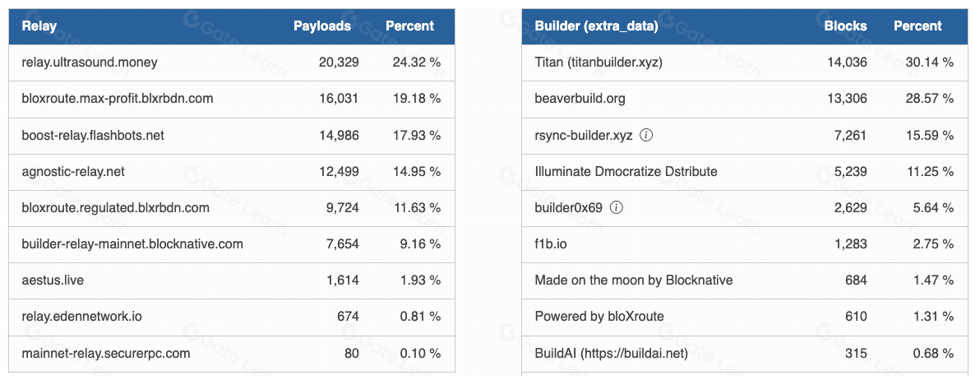Viewport: 980px width, 380px height.
Task: Select the f1b.io builder entry
Action: pyautogui.click(x=551, y=243)
